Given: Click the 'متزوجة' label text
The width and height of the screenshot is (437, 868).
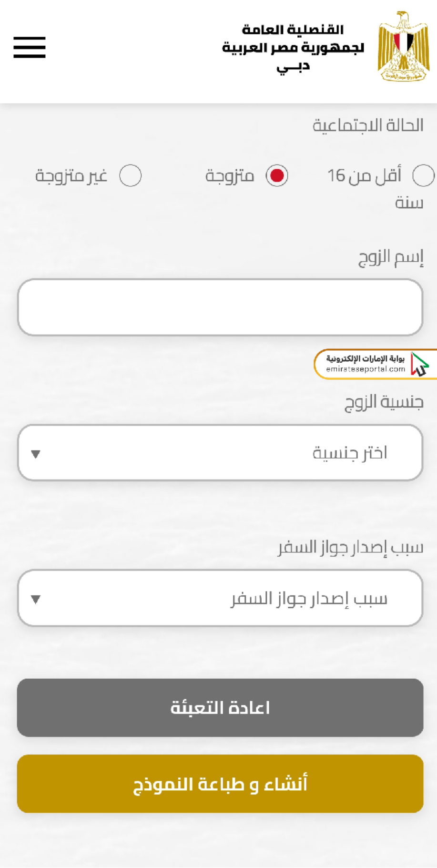Looking at the screenshot, I should [230, 176].
